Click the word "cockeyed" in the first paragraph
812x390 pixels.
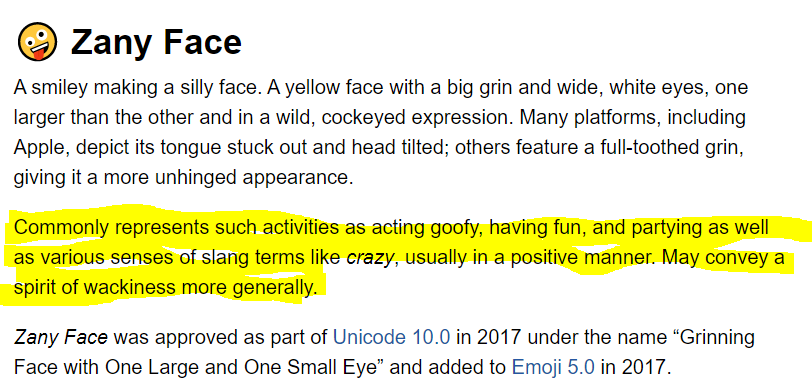click(x=359, y=118)
